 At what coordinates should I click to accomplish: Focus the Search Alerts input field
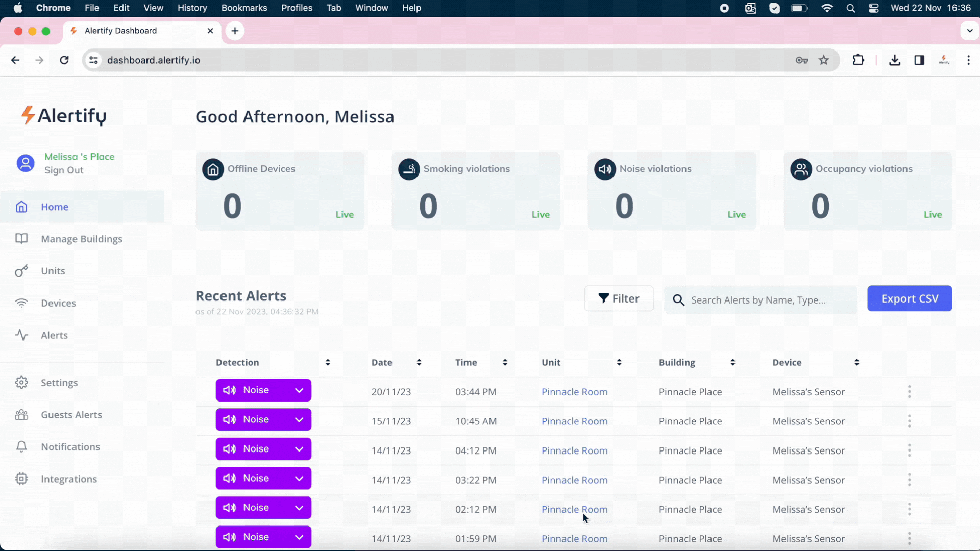[x=766, y=300]
